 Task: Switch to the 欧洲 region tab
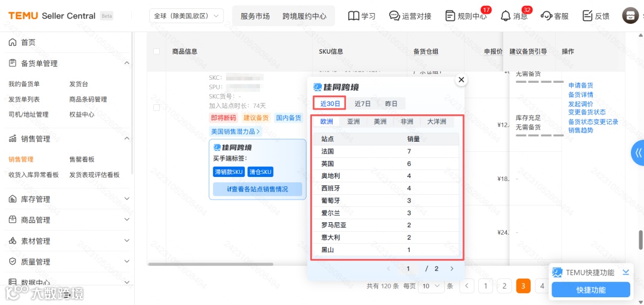(327, 122)
